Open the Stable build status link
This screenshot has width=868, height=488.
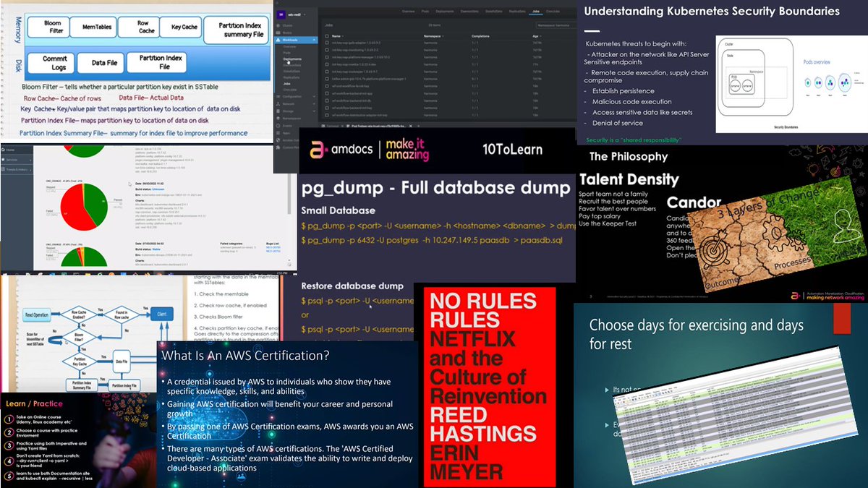pos(156,249)
